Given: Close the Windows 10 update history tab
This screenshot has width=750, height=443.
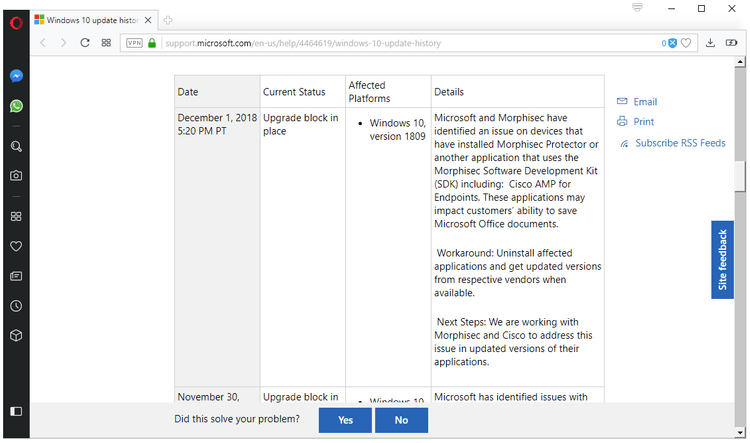Looking at the screenshot, I should (x=148, y=20).
